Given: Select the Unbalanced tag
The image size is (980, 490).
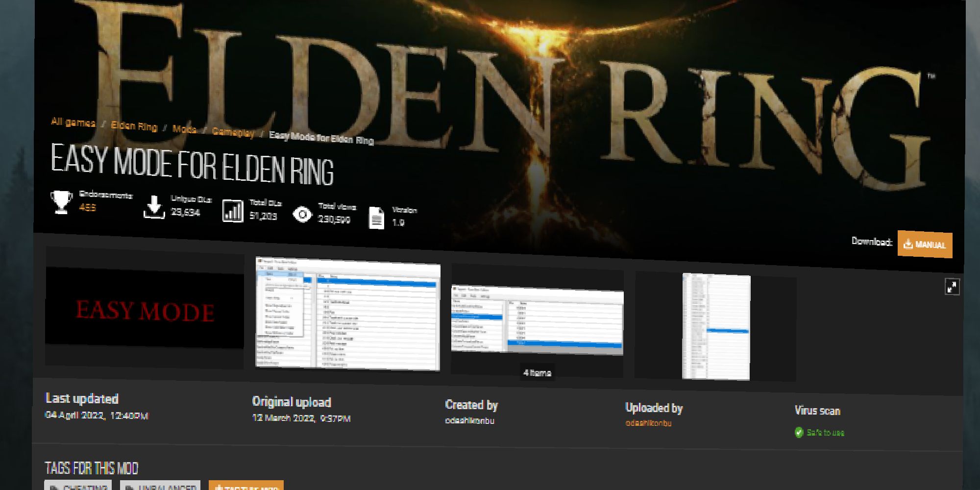Looking at the screenshot, I should [x=161, y=487].
